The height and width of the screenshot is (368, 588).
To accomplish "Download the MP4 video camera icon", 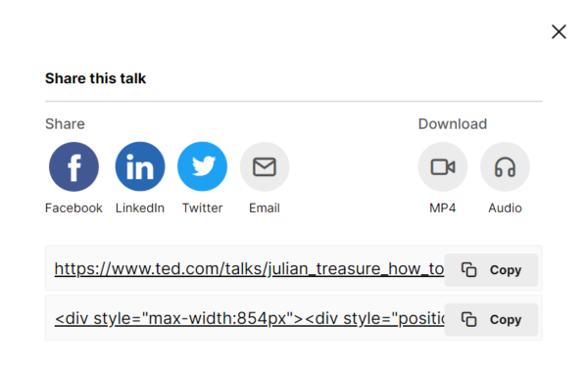I will tap(443, 166).
